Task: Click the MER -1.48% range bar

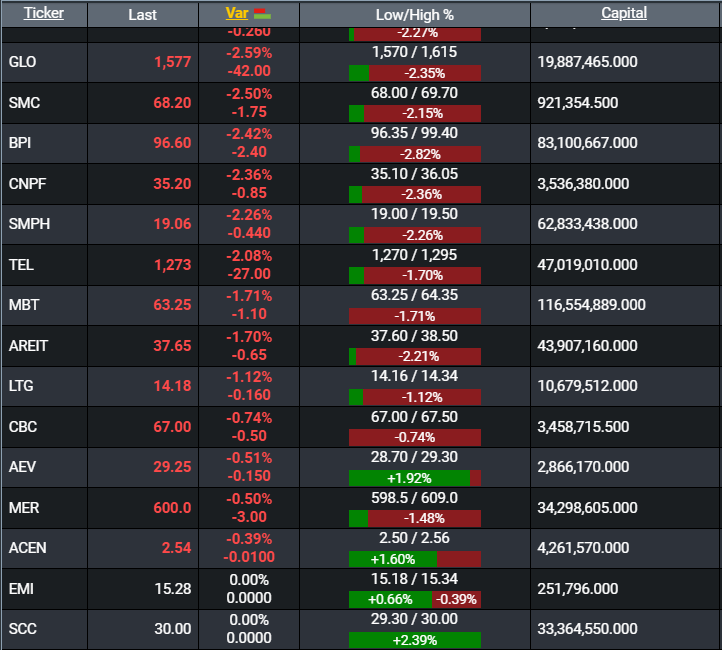Action: coord(415,519)
